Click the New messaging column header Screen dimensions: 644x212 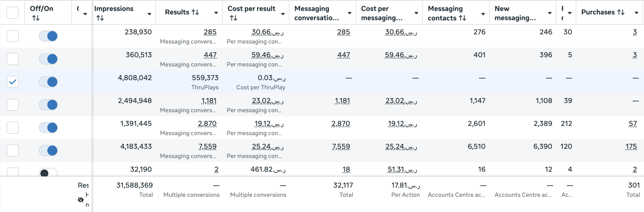click(x=515, y=13)
